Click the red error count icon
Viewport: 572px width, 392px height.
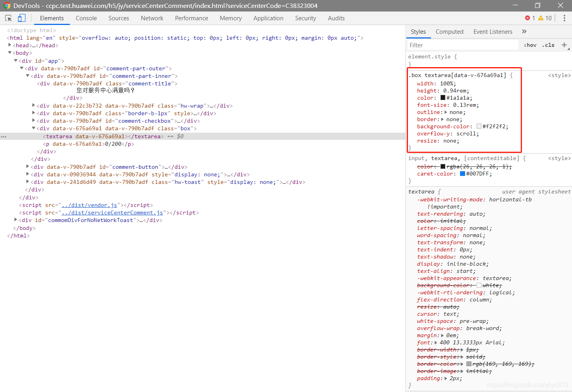[528, 18]
